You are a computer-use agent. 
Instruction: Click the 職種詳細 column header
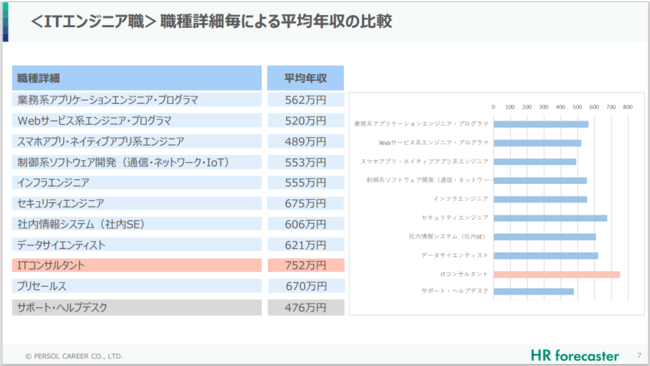137,78
